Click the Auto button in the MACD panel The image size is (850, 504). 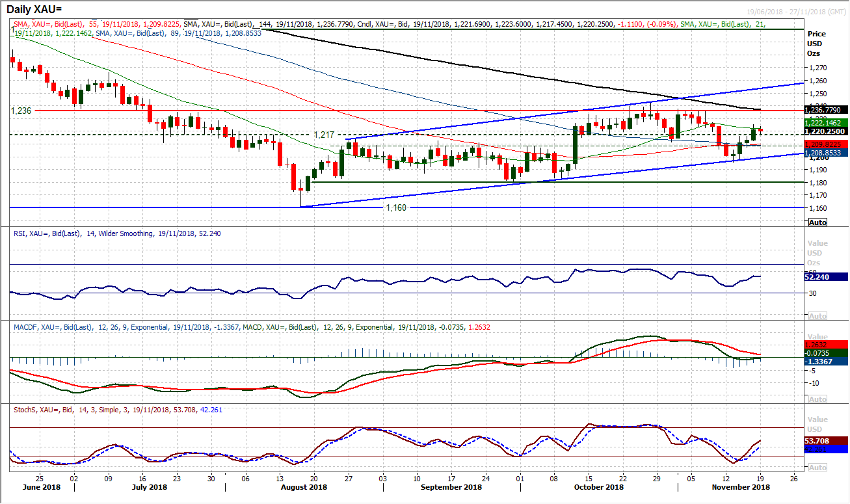(x=817, y=399)
